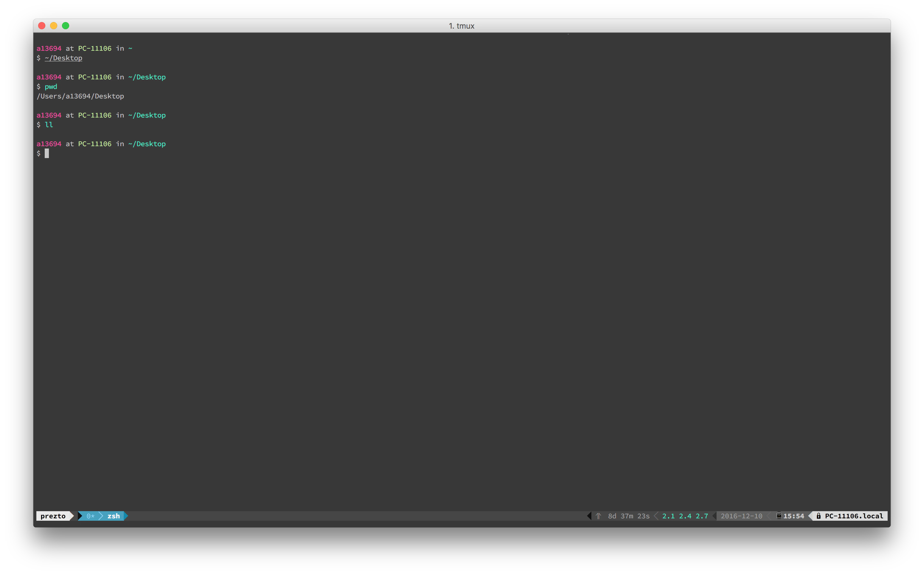Click the uptime 8d 37m 23s
This screenshot has width=924, height=575.
click(x=629, y=516)
